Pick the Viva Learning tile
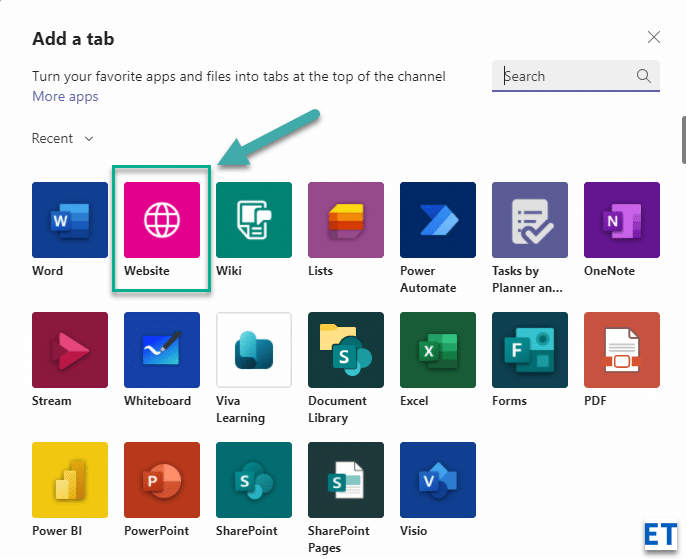Viewport: 686px width, 559px height. tap(254, 350)
